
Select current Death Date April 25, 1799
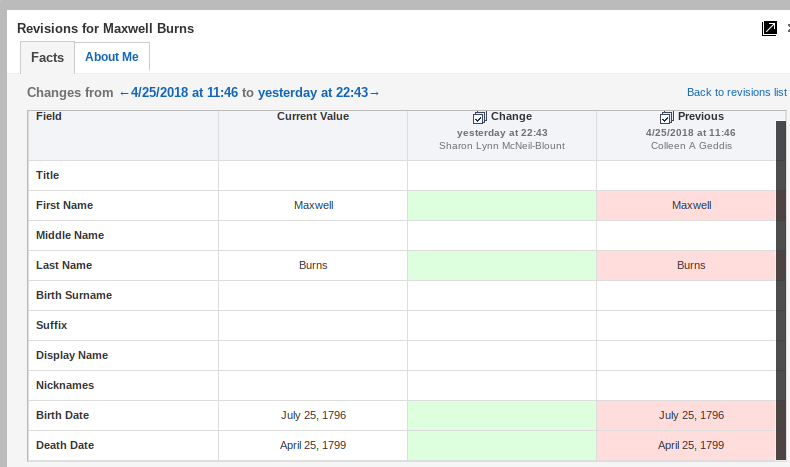313,445
